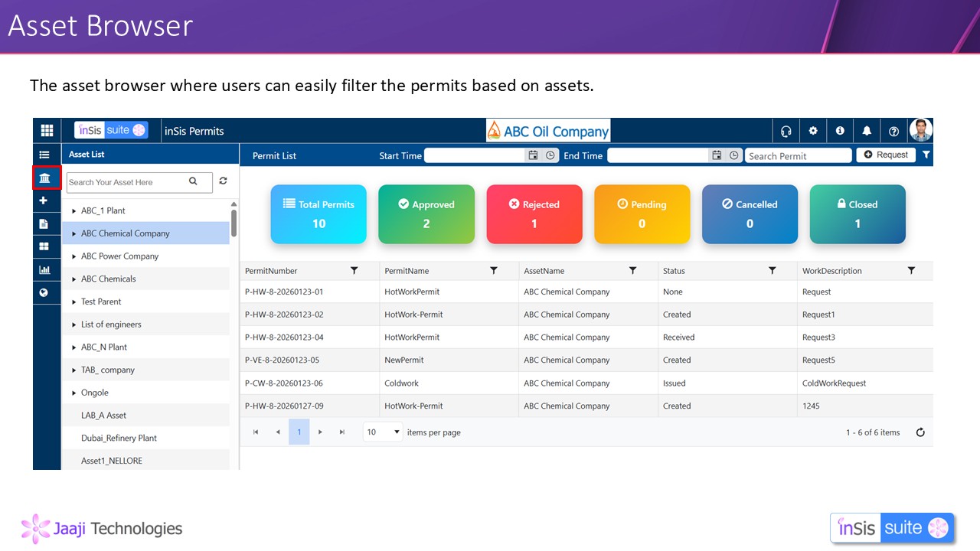Open the asset browser building icon
Image resolution: width=980 pixels, height=551 pixels.
[44, 178]
